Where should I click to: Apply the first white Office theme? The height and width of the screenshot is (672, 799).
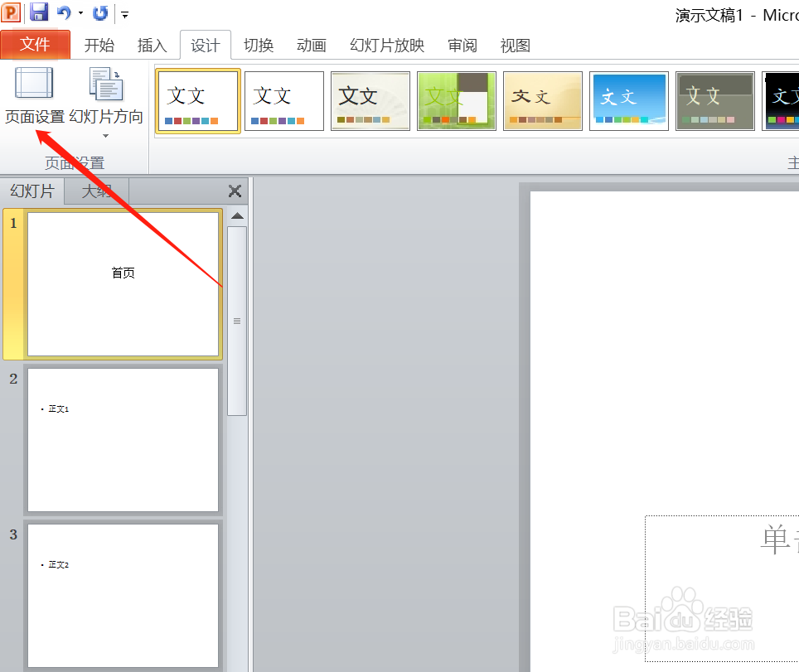coord(198,101)
